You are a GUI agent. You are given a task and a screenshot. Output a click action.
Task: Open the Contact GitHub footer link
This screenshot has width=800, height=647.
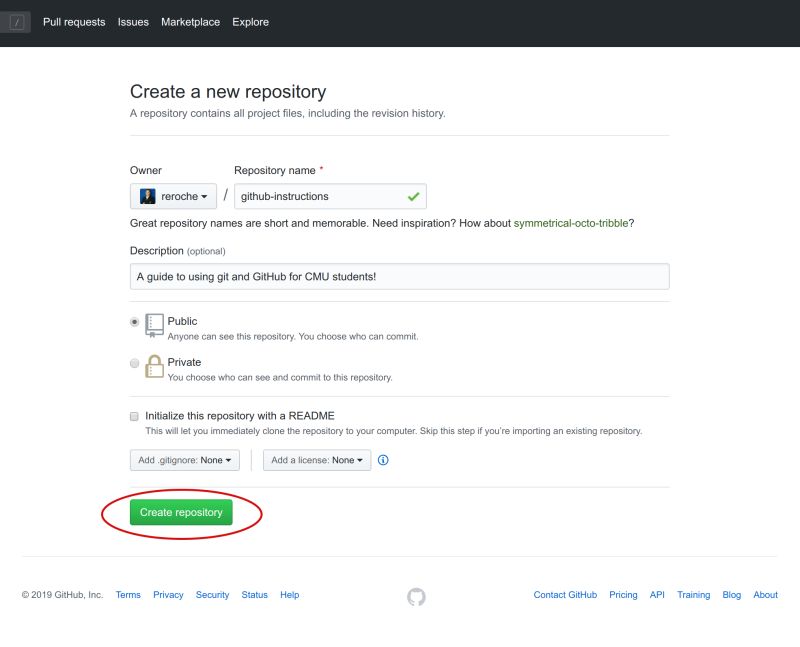click(564, 594)
